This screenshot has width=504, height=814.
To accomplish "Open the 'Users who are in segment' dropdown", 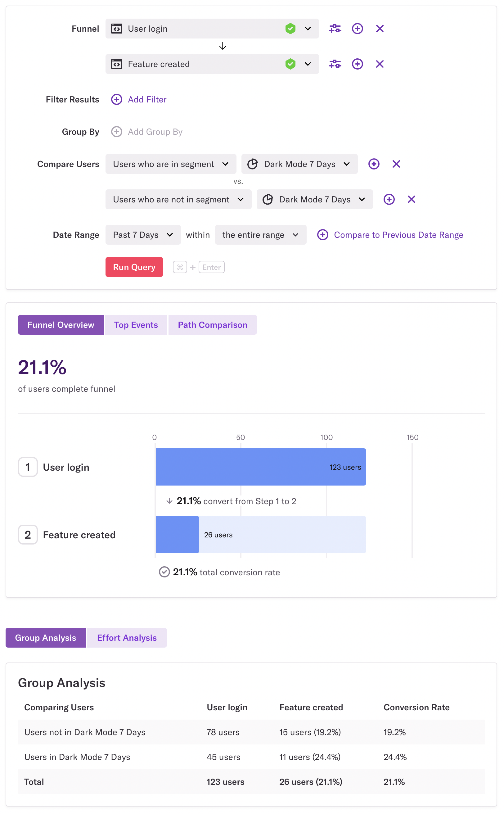I will point(171,164).
